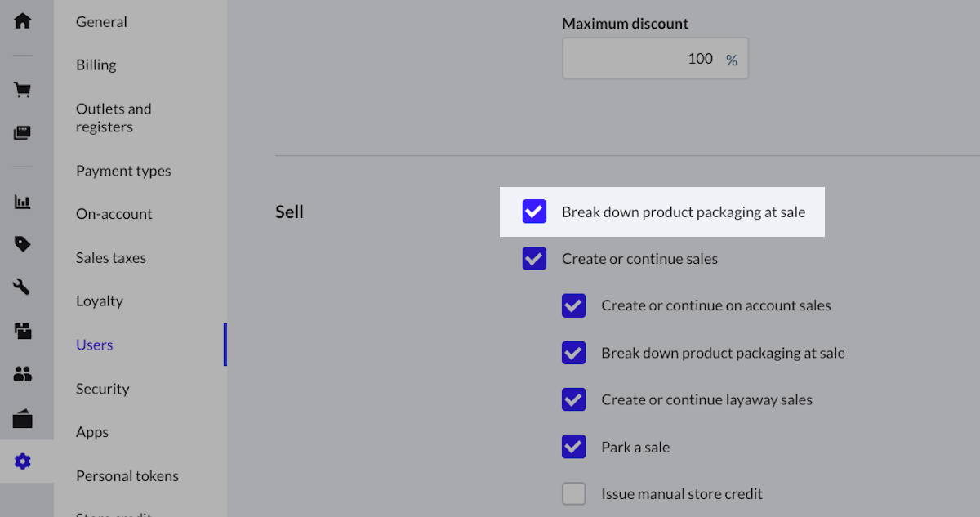Screen dimensions: 980x517
Task: Toggle Create or continue on account sales
Action: click(x=573, y=305)
